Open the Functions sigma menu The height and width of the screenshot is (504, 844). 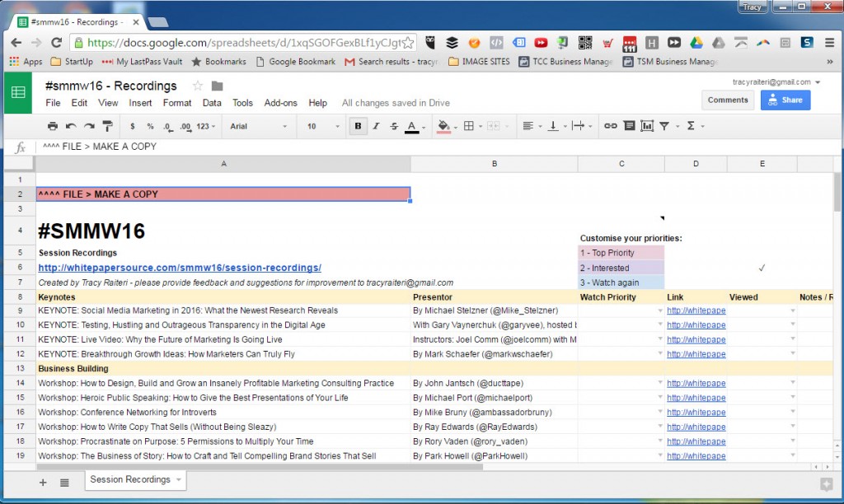click(x=692, y=126)
